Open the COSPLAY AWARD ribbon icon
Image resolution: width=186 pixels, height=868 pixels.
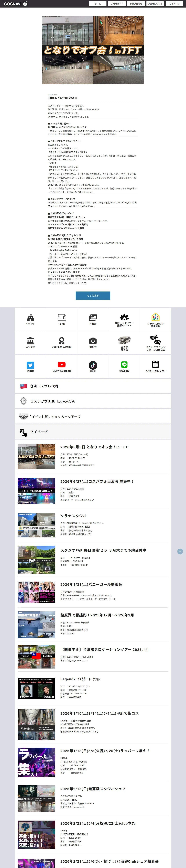point(62,341)
